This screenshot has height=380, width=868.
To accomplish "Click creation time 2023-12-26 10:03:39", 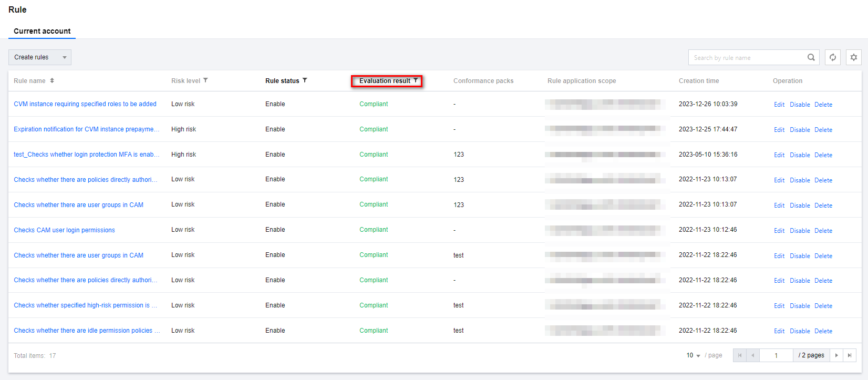I will pyautogui.click(x=708, y=104).
